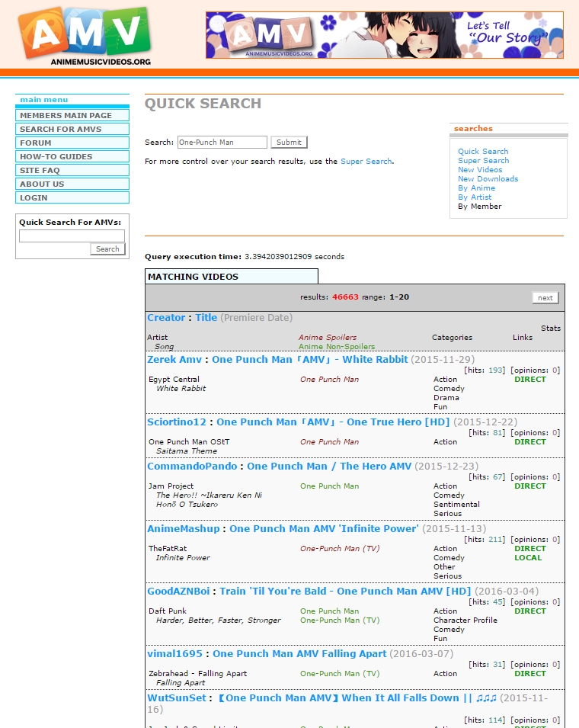Open Site FAQ menu item
The image size is (579, 728).
[72, 170]
